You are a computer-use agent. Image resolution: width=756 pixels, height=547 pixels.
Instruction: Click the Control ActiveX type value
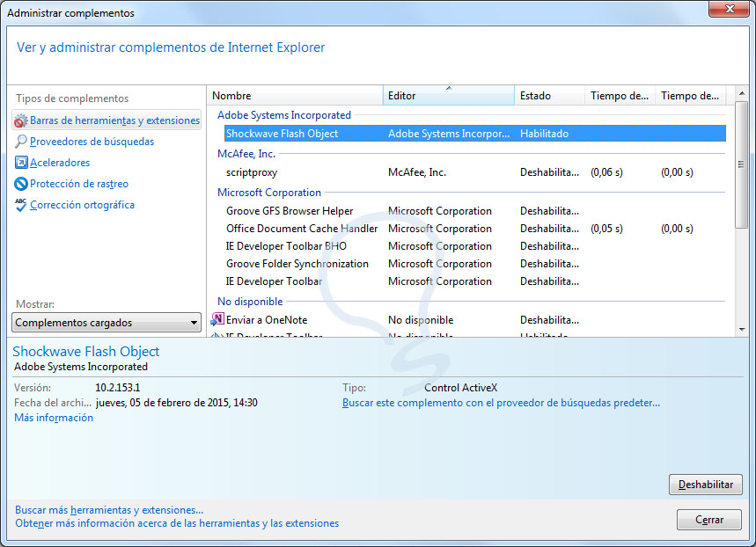pyautogui.click(x=460, y=388)
